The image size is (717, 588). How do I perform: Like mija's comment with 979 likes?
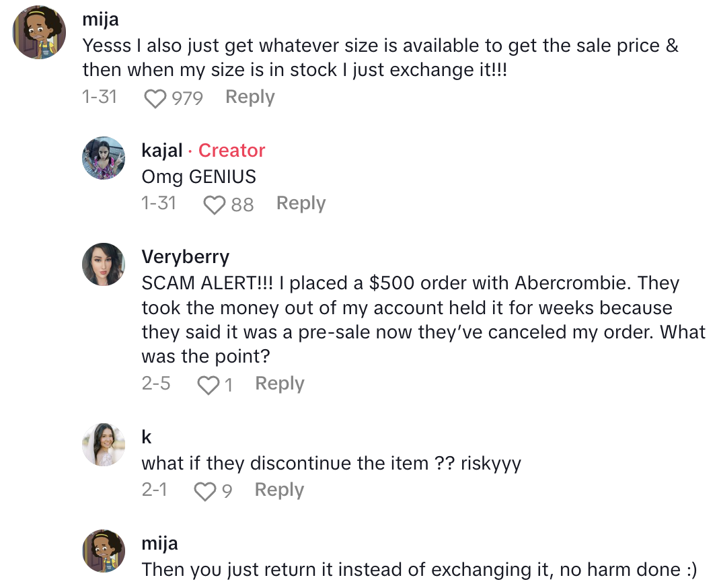click(155, 98)
